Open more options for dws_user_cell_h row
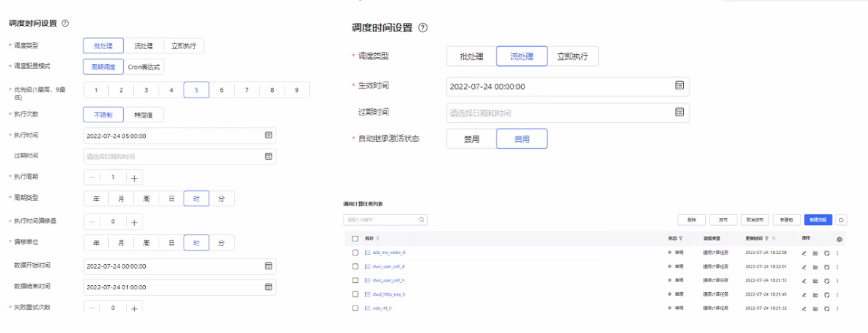The height and width of the screenshot is (333, 868). click(x=837, y=281)
